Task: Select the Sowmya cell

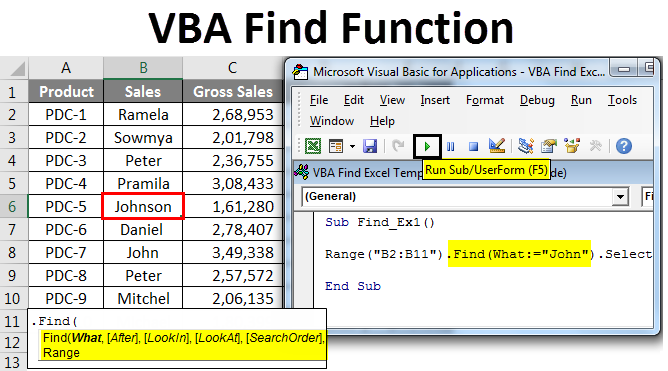Action: click(143, 138)
